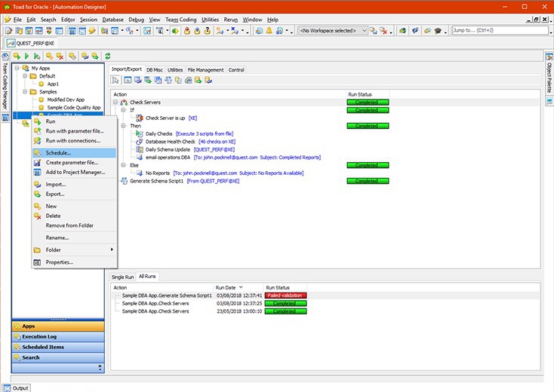
Task: Click the Commit icon in main toolbar
Action: (187, 31)
